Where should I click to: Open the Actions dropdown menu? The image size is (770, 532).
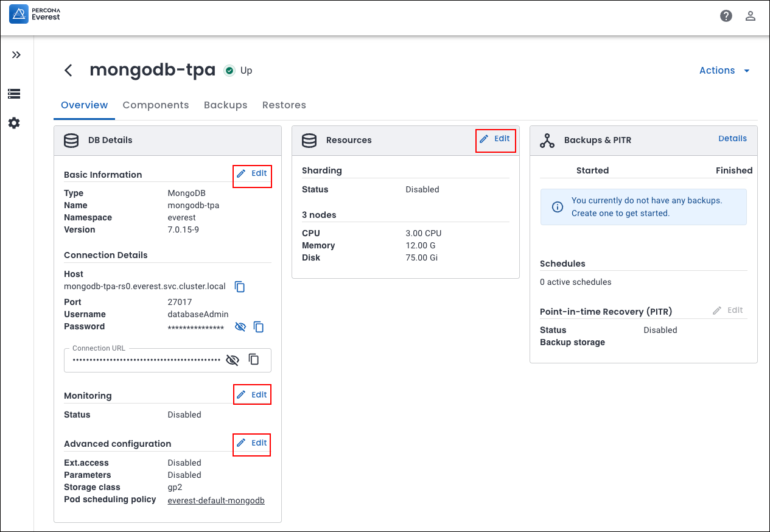724,71
